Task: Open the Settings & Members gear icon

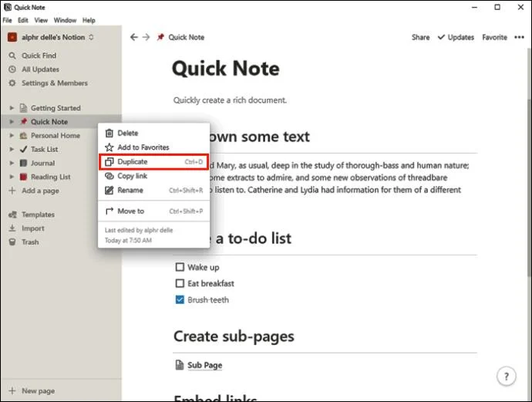Action: pos(12,83)
